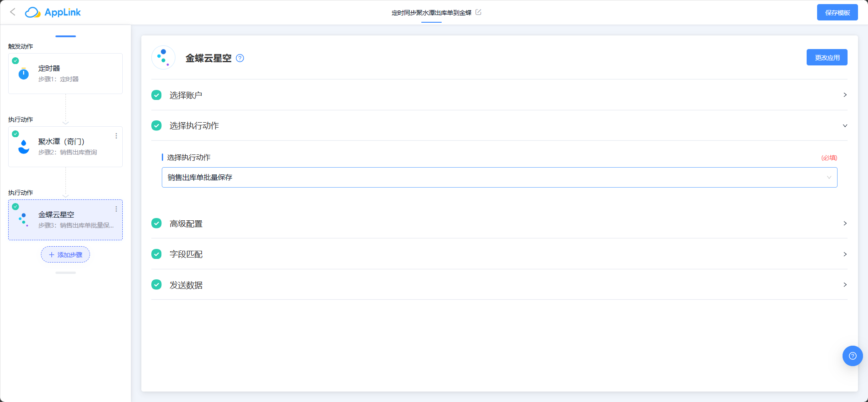Click the 添加步骤 button

(x=65, y=254)
